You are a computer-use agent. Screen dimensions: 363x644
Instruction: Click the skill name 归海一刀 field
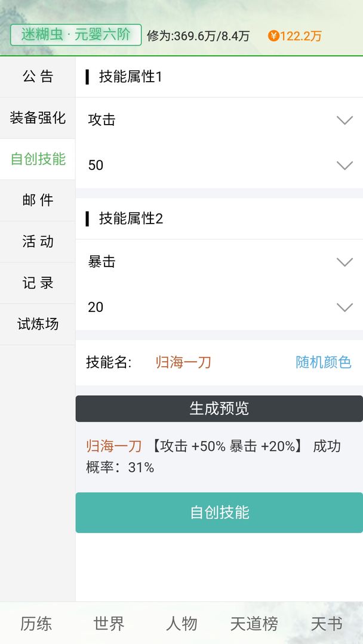point(183,362)
